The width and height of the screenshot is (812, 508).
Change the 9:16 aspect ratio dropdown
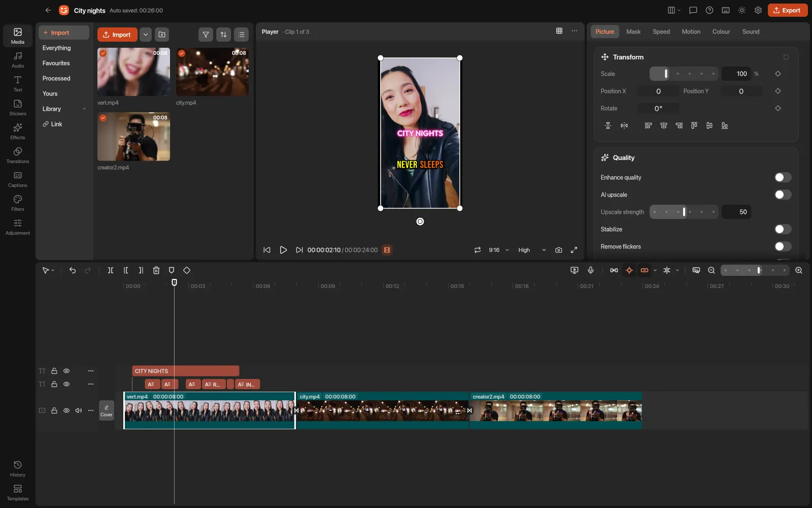[499, 250]
